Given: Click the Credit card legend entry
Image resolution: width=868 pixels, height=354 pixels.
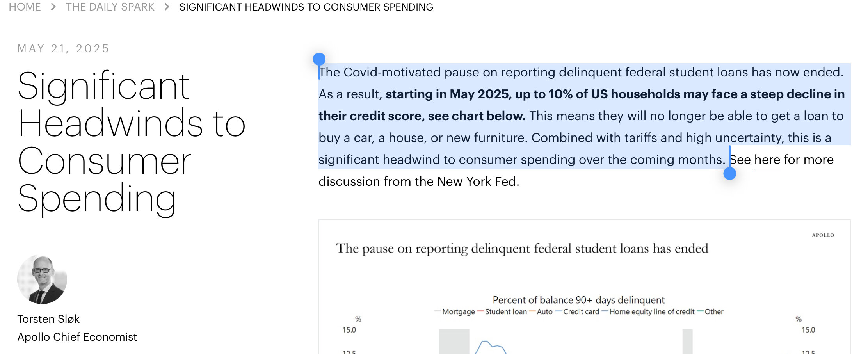Looking at the screenshot, I should [577, 311].
